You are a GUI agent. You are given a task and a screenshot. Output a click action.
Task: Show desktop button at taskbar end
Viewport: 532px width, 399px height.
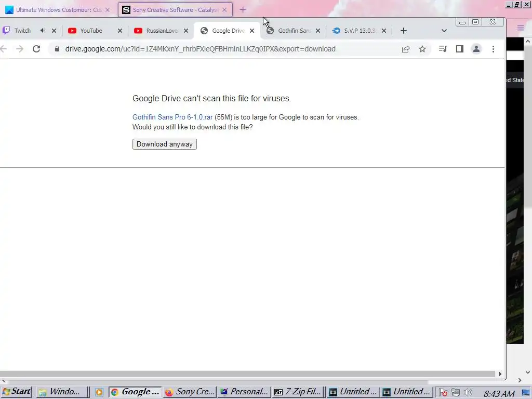coord(526,393)
